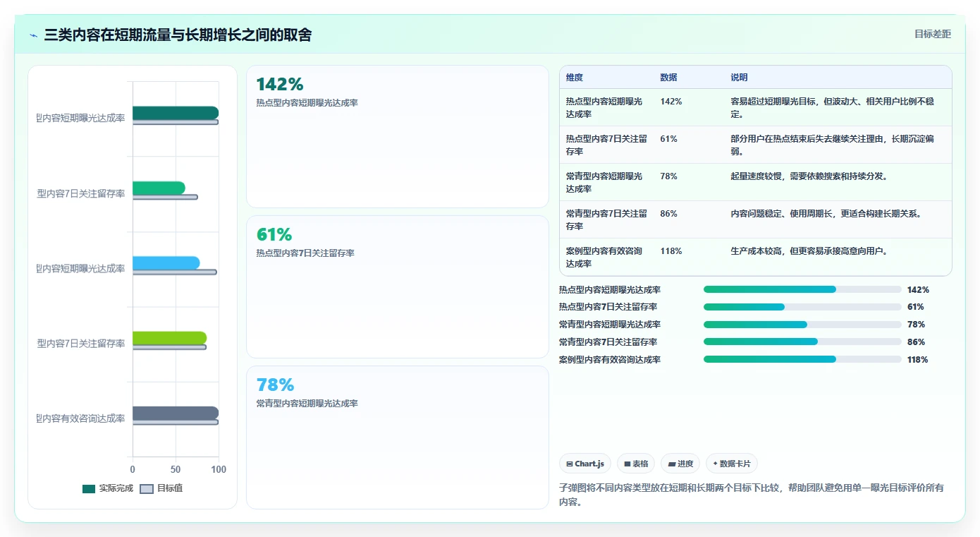Toggle the 实际完成 legend item in the chart
This screenshot has width=980, height=537.
108,488
